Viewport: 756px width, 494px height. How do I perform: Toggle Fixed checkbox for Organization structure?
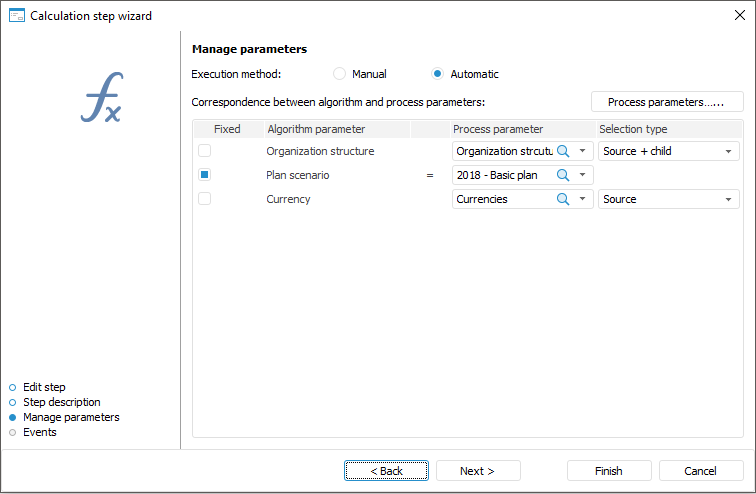tap(204, 151)
